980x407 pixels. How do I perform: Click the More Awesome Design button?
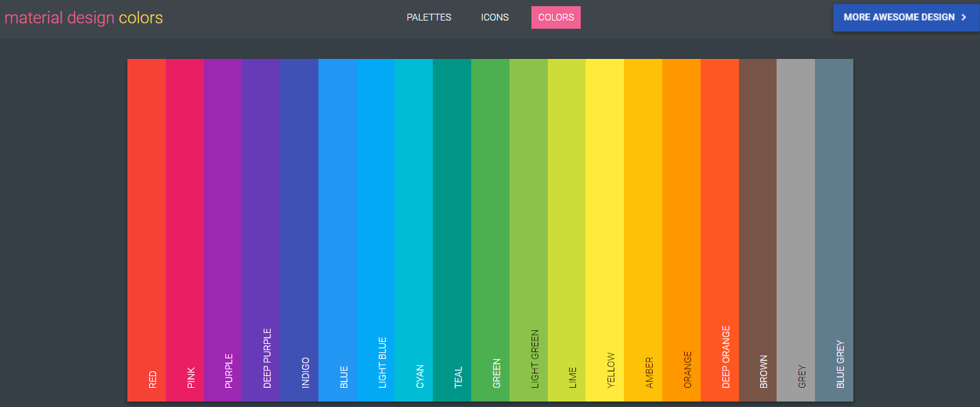click(x=906, y=17)
